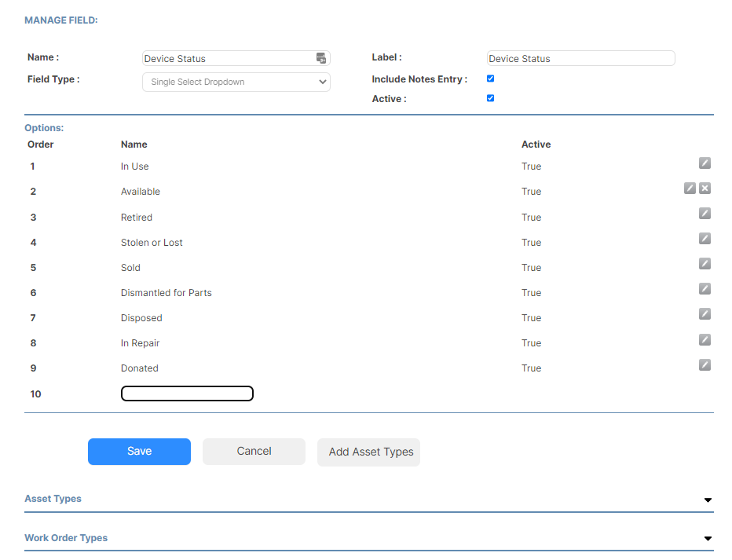Edit the Donated option
Image resolution: width=732 pixels, height=560 pixels.
705,364
